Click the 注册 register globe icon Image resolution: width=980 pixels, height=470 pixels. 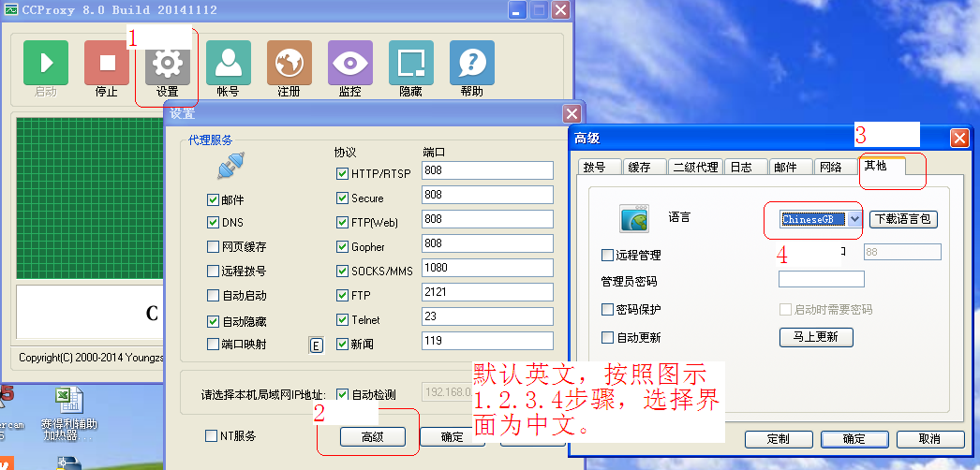[290, 63]
